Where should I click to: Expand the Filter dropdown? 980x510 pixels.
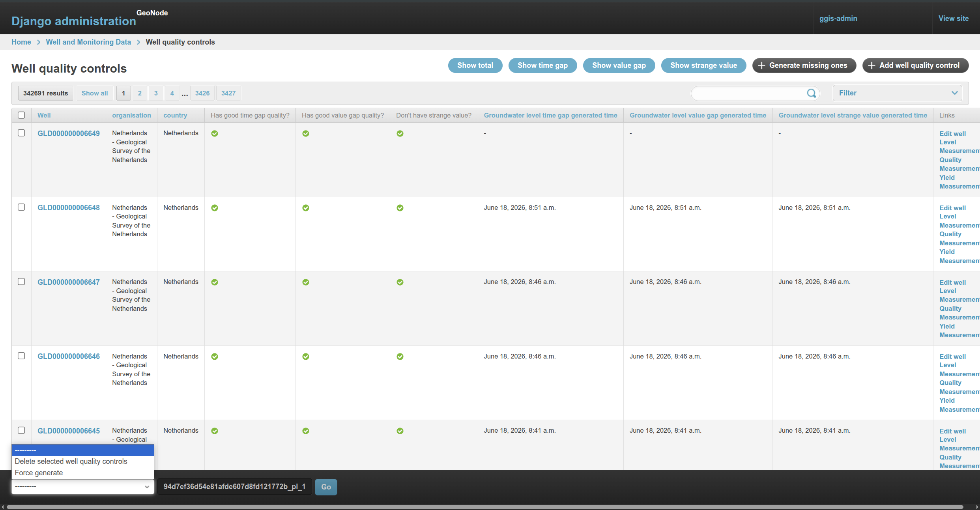coord(898,93)
